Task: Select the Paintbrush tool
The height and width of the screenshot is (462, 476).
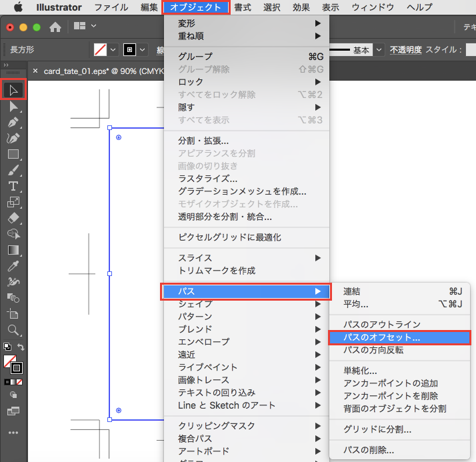Action: (x=13, y=170)
